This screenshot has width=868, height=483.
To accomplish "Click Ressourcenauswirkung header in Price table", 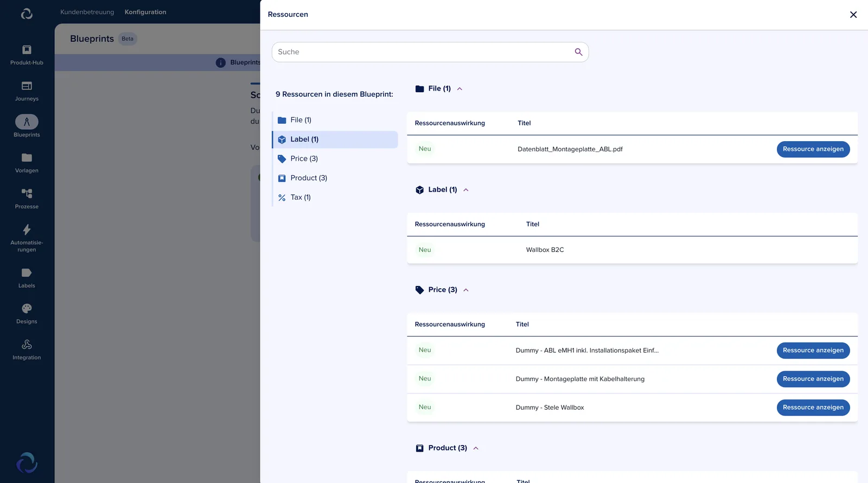I will tap(450, 325).
